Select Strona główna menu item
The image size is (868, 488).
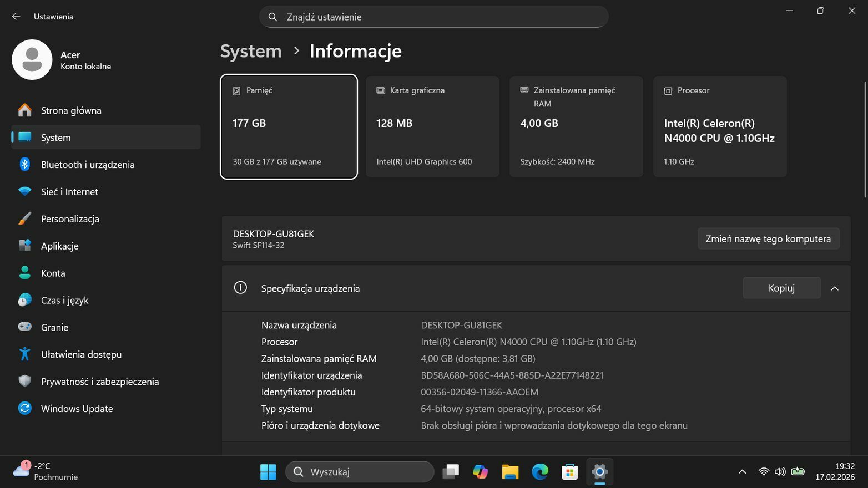(x=71, y=110)
